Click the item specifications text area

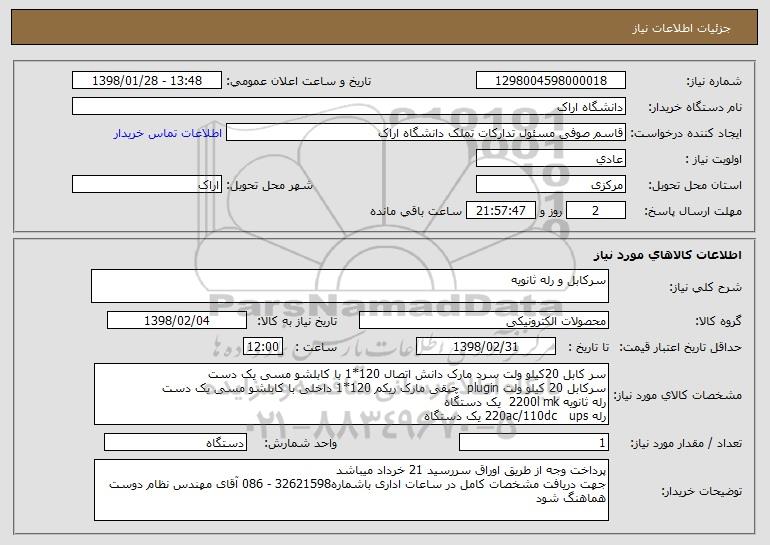click(351, 394)
